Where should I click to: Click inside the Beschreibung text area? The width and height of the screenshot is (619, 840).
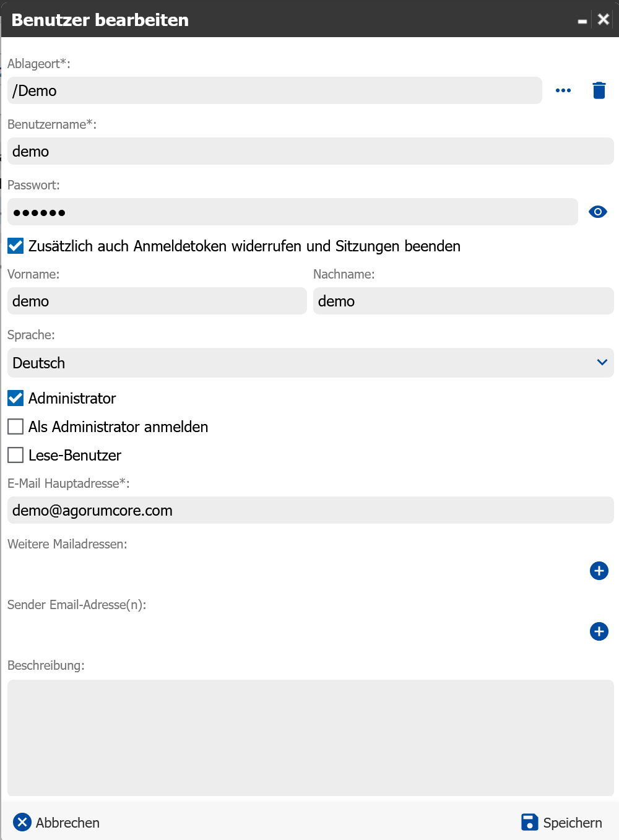[x=309, y=737]
